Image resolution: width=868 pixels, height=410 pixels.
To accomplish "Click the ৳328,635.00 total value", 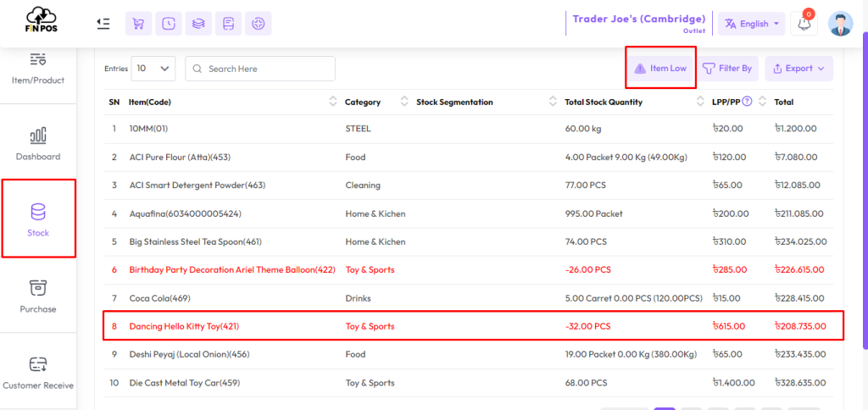I will [x=800, y=383].
